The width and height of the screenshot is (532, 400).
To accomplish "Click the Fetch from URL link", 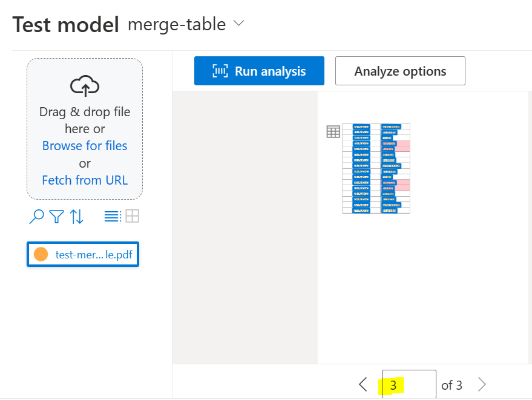I will 85,180.
